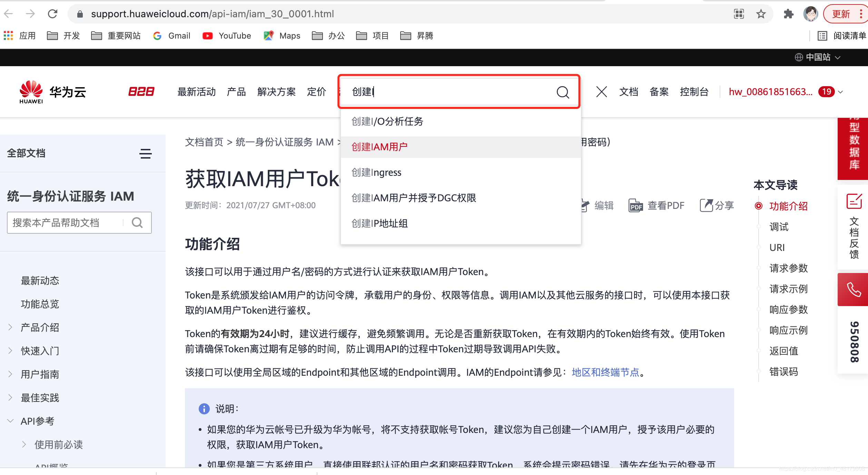The width and height of the screenshot is (868, 475).
Task: Click the red phone contact icon
Action: (x=854, y=290)
